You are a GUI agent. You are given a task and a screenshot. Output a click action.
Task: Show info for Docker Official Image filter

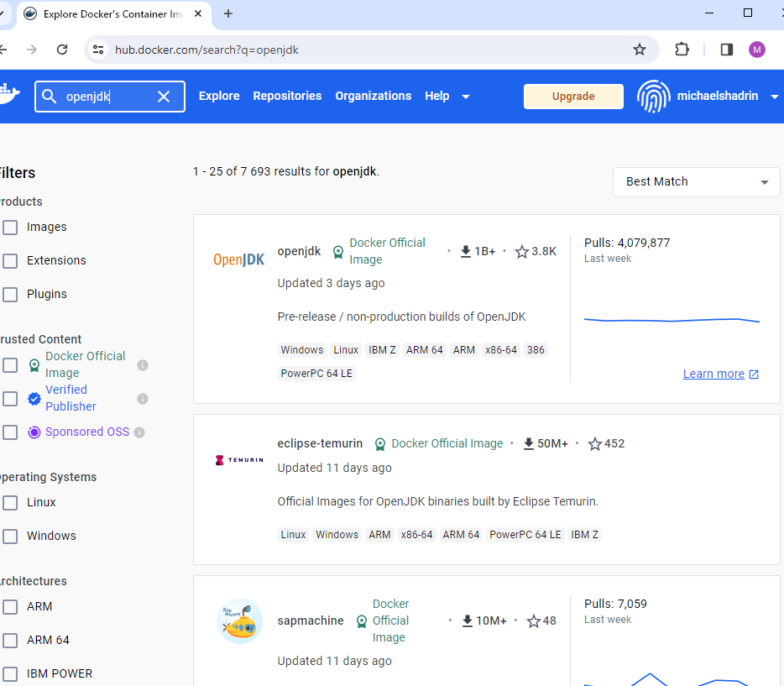[143, 365]
